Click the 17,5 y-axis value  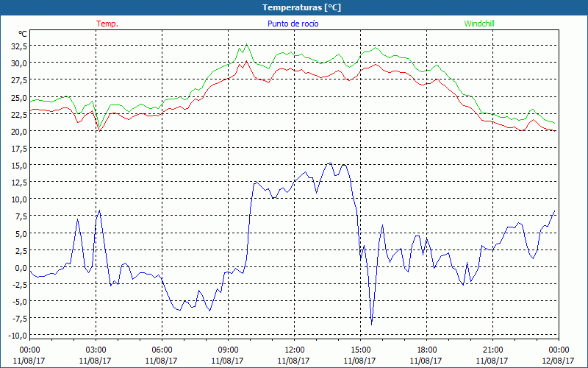tap(19, 149)
